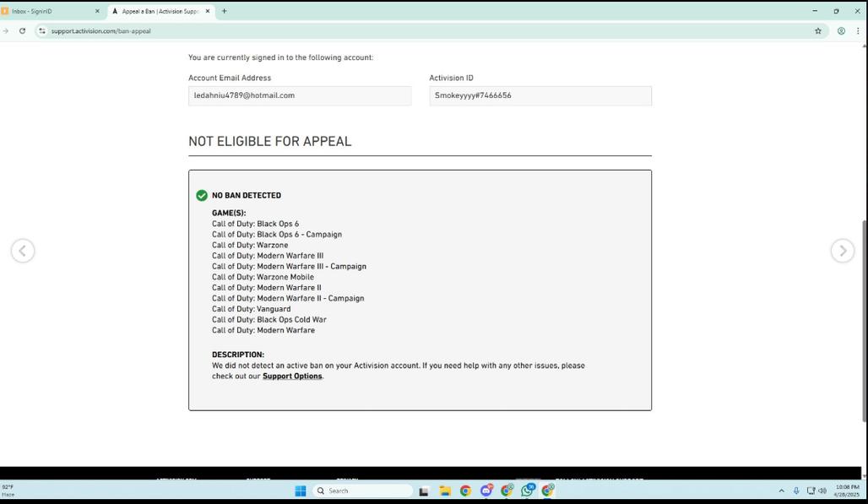
Task: Open Discord from the taskbar
Action: click(x=486, y=490)
